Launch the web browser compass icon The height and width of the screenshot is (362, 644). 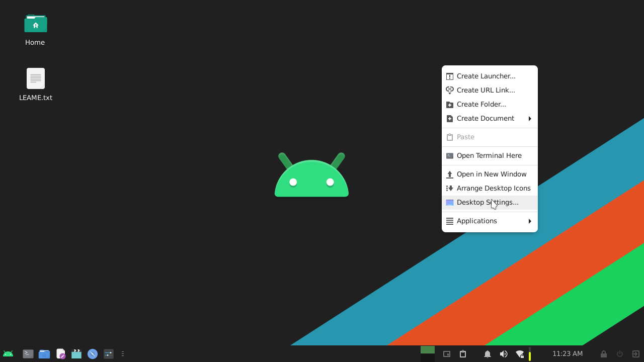93,354
